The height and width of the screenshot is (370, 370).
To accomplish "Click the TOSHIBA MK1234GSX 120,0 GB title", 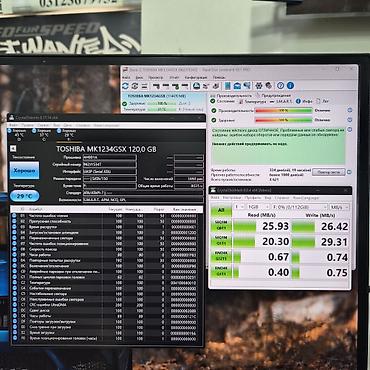I will point(106,149).
